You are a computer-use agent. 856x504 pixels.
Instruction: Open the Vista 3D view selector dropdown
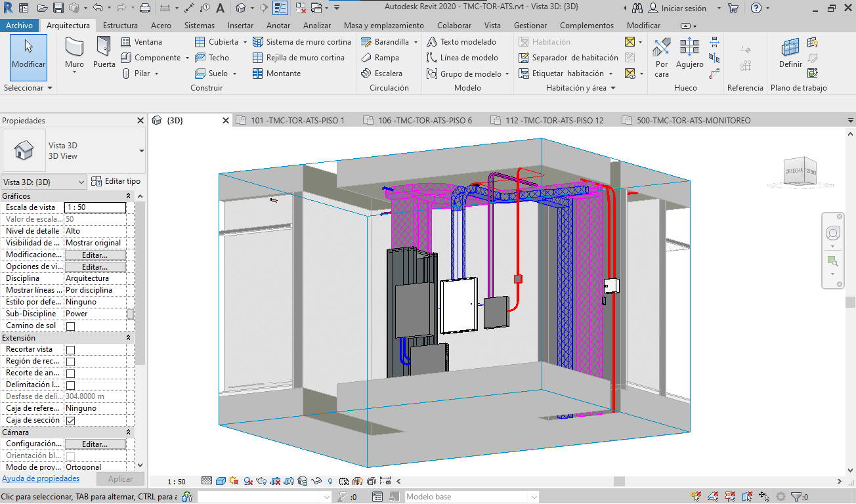click(44, 182)
